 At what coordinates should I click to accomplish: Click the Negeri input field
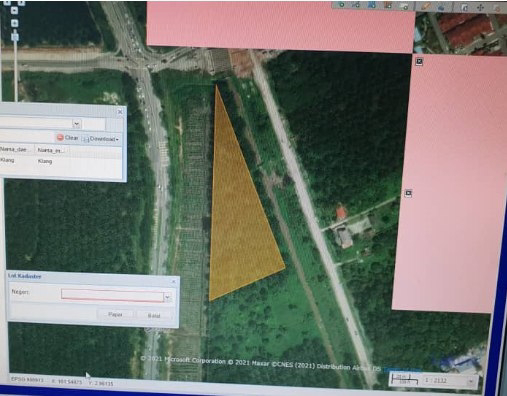[x=112, y=295]
